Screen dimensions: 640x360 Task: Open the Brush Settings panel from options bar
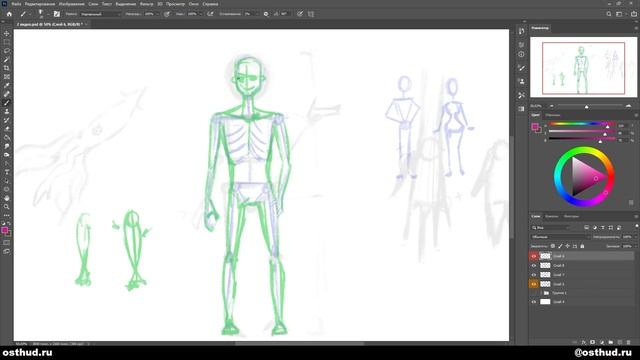pyautogui.click(x=57, y=14)
